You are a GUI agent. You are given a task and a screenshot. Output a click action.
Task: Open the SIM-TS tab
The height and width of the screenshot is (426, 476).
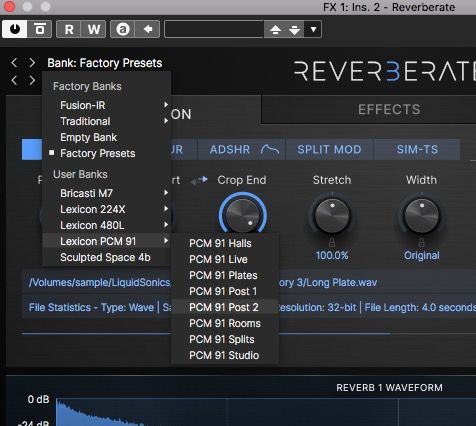pyautogui.click(x=417, y=149)
